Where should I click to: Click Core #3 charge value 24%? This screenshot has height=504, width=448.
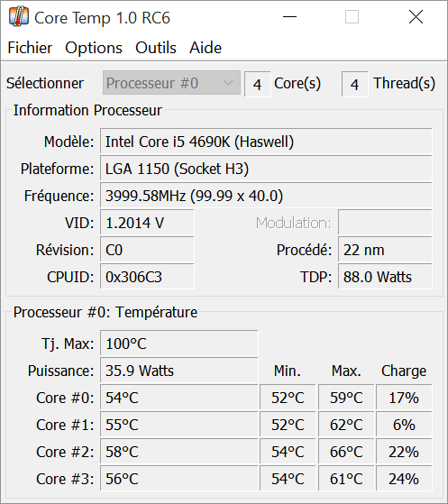point(404,479)
